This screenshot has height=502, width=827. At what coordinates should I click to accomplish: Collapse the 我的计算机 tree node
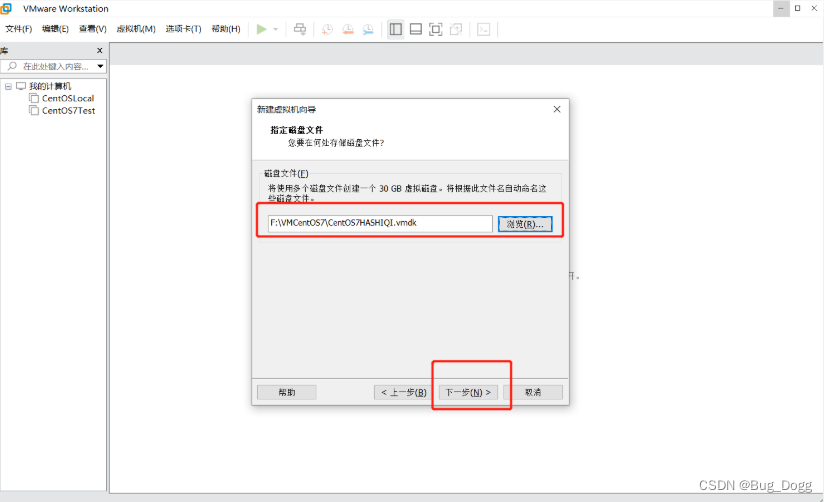tap(8, 86)
